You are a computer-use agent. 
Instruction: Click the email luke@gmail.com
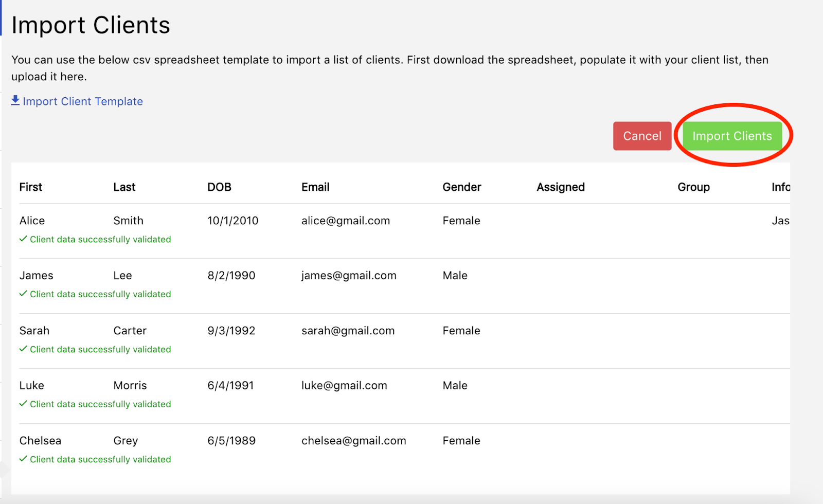[x=344, y=386]
